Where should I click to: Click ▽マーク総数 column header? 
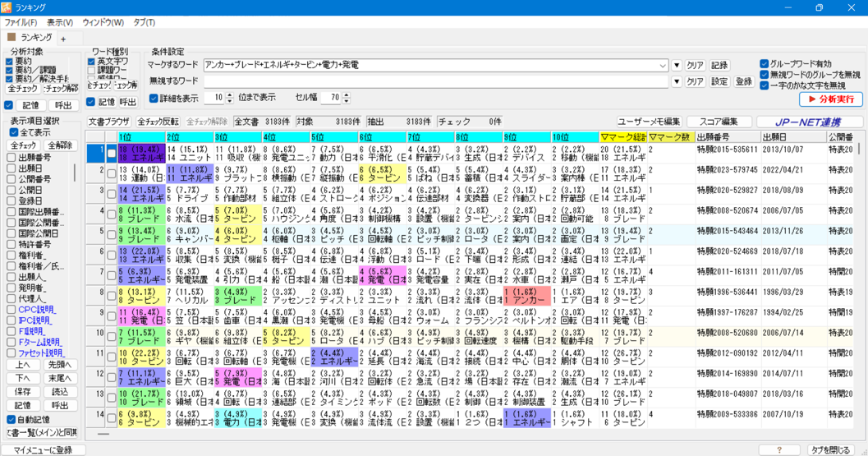tap(622, 137)
